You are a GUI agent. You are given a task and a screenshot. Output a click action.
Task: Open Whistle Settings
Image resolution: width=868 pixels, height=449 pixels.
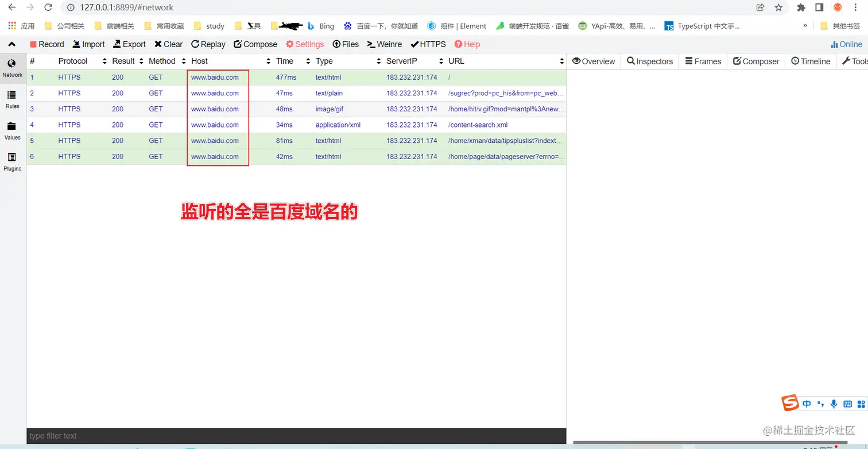coord(305,44)
